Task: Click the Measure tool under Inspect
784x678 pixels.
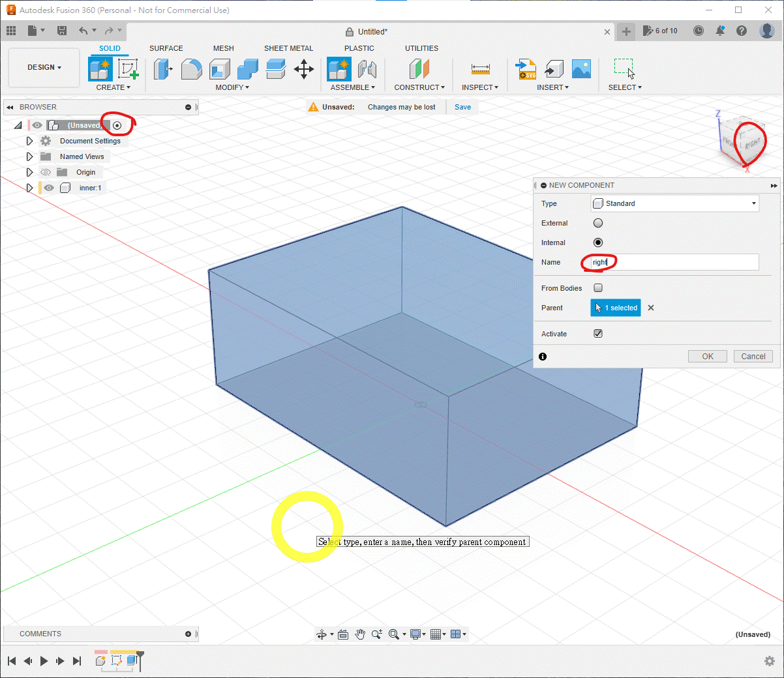Action: (x=480, y=69)
